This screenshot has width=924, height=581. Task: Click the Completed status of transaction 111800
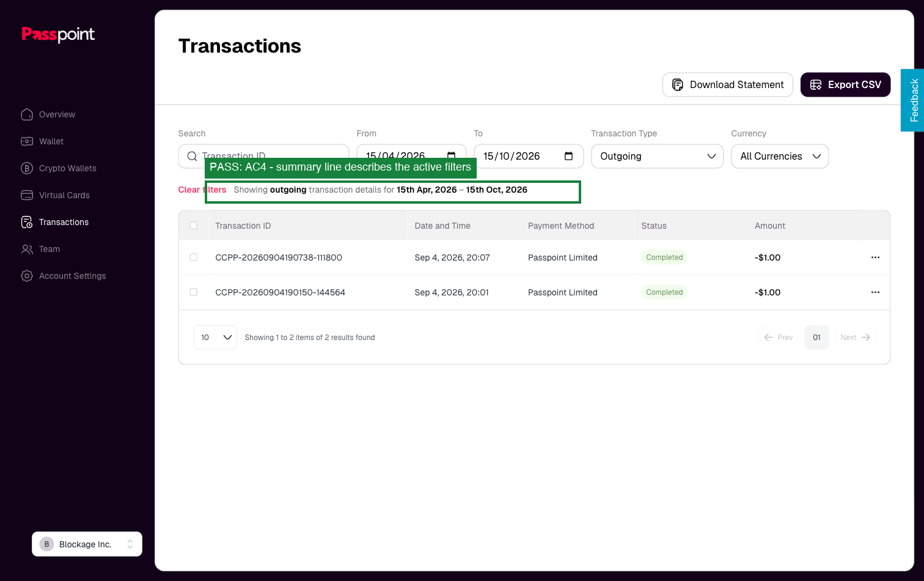(x=664, y=257)
